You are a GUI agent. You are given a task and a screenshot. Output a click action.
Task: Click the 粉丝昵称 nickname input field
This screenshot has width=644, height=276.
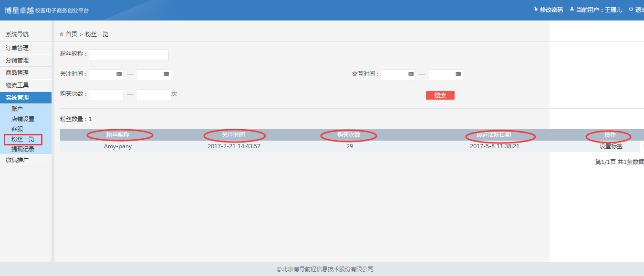128,55
